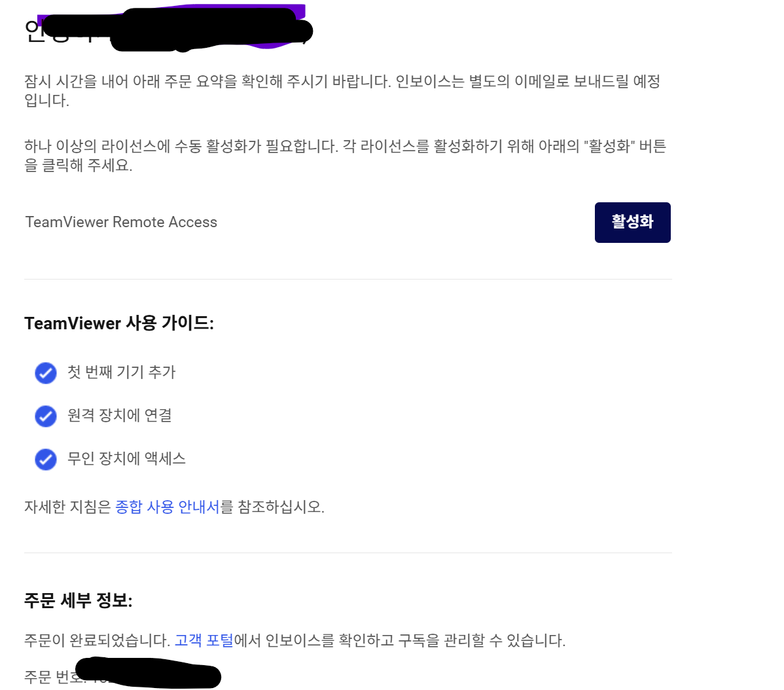The image size is (784, 690).
Task: Click the 자세한 지침은 text before the link
Action: tap(67, 507)
